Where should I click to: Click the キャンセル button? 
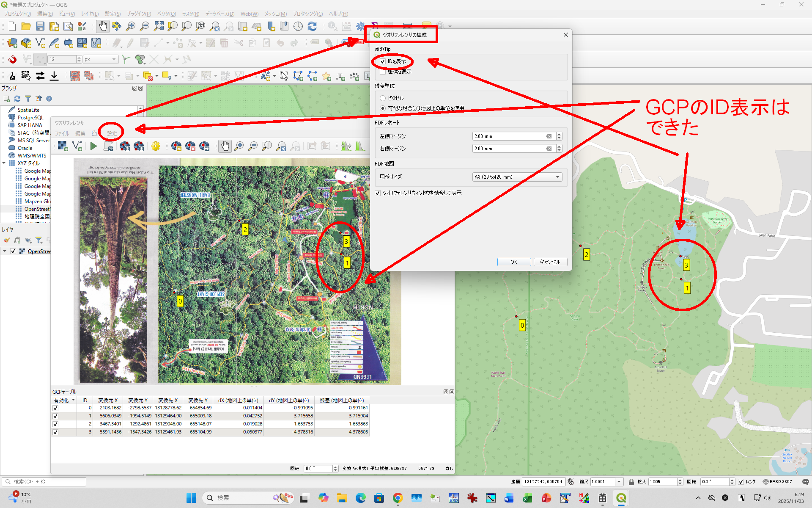click(x=550, y=262)
